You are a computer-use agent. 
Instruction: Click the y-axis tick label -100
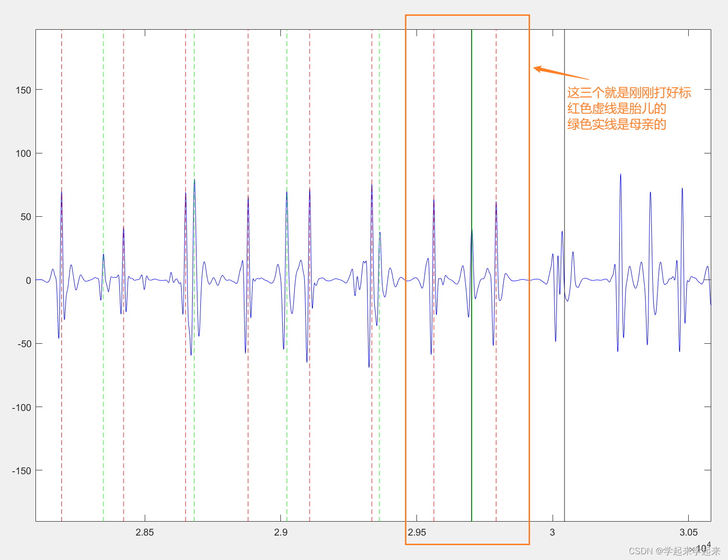(22, 408)
